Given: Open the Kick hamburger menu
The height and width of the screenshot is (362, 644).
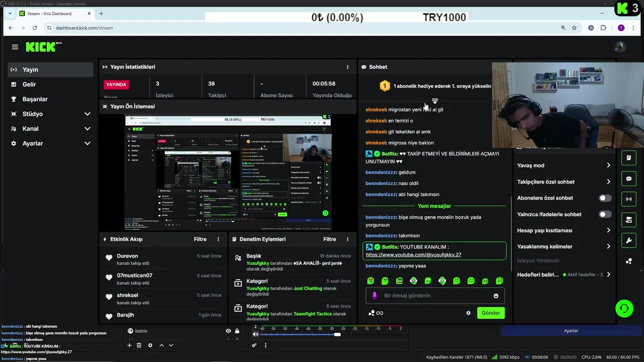Looking at the screenshot, I should pyautogui.click(x=15, y=47).
